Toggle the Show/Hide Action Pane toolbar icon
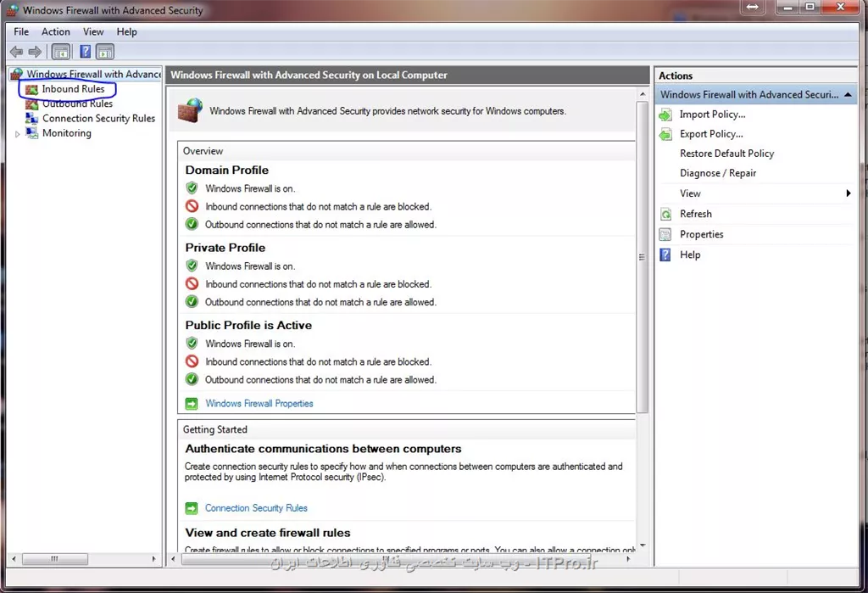The width and height of the screenshot is (868, 593). (105, 52)
